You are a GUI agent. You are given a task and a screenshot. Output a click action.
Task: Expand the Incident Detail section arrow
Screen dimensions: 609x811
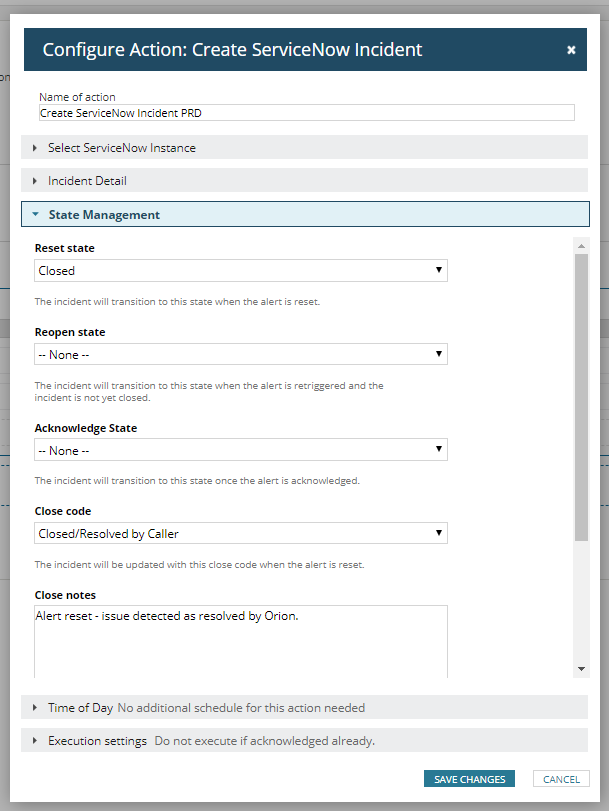tap(35, 181)
